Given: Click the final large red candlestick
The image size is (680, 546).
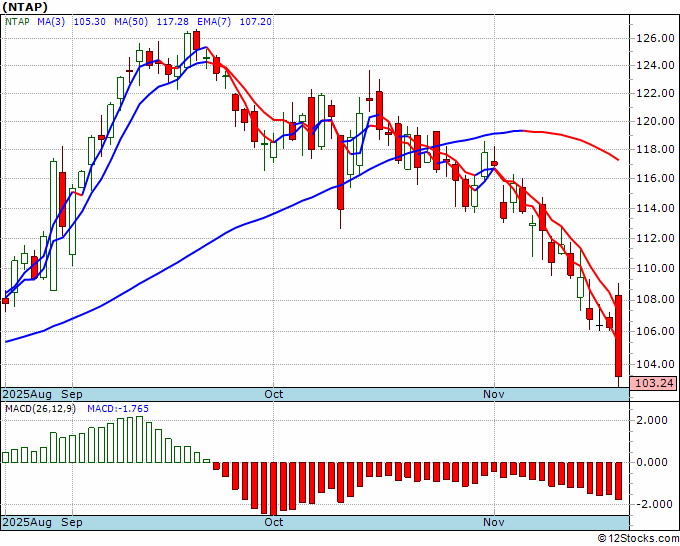Looking at the screenshot, I should coord(618,336).
